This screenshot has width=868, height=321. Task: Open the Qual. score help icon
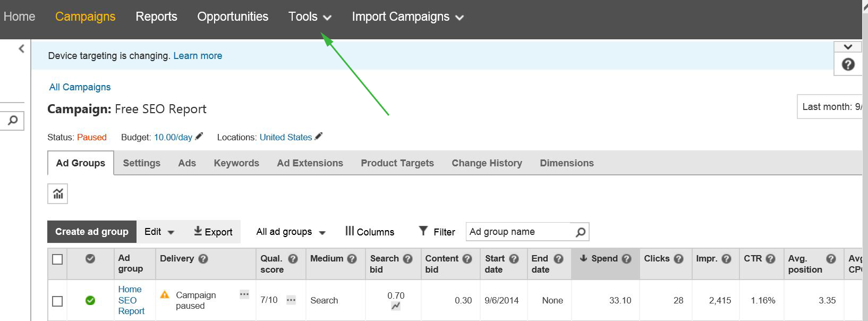tap(293, 259)
